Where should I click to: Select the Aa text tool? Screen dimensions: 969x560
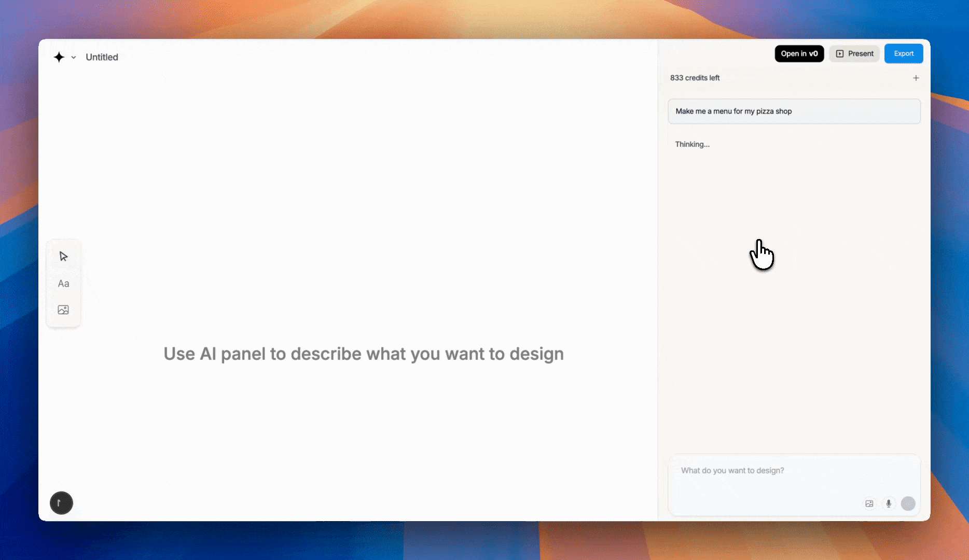coord(63,284)
